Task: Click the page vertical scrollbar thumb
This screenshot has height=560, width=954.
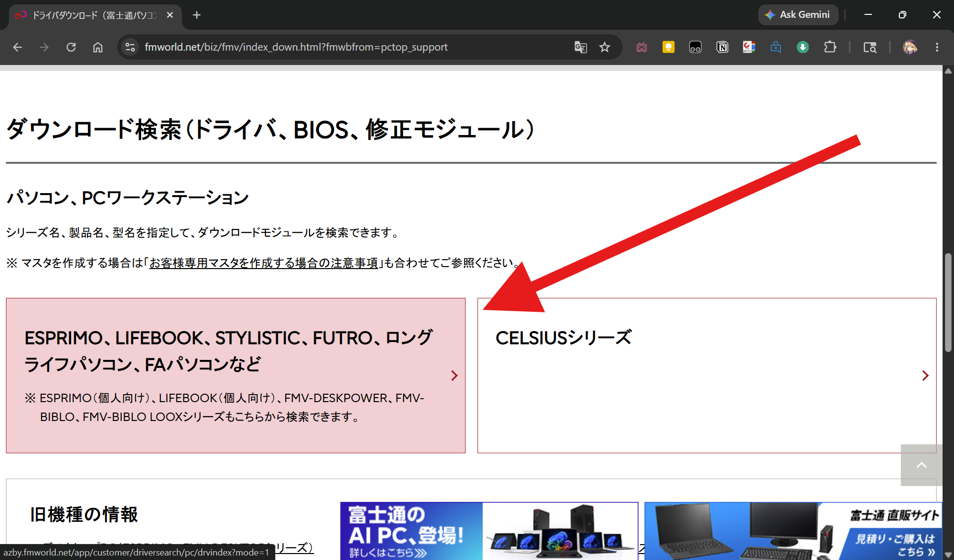Action: (x=948, y=302)
